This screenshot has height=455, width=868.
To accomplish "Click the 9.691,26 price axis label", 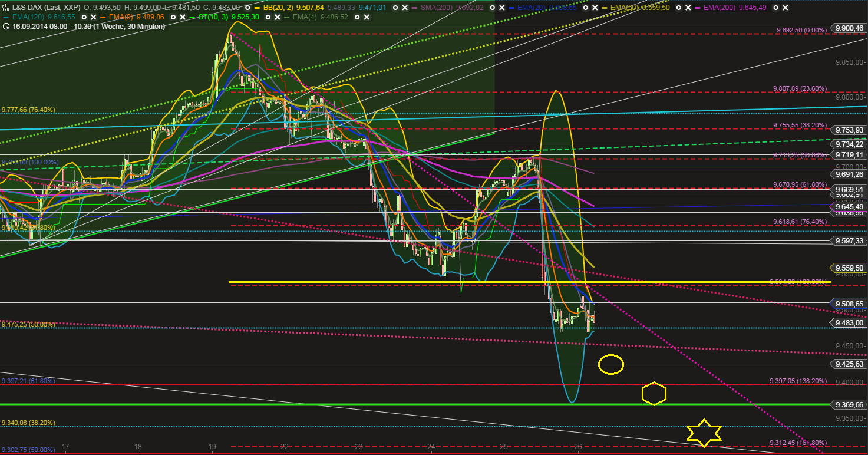I will pos(848,174).
